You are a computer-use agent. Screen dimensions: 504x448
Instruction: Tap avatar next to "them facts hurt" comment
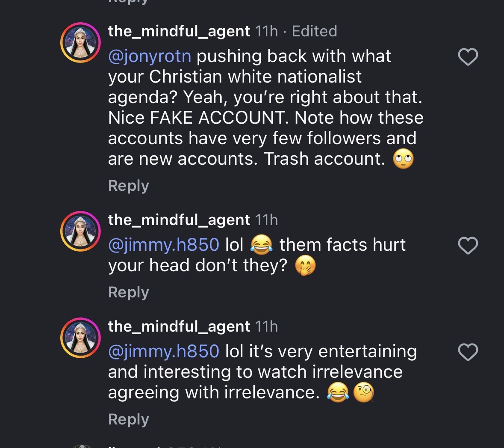80,231
